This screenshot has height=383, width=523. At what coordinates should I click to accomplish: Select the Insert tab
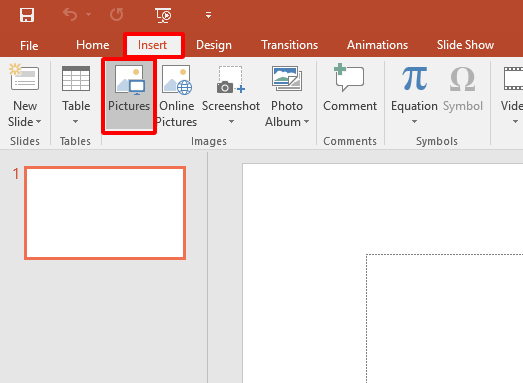tap(152, 45)
